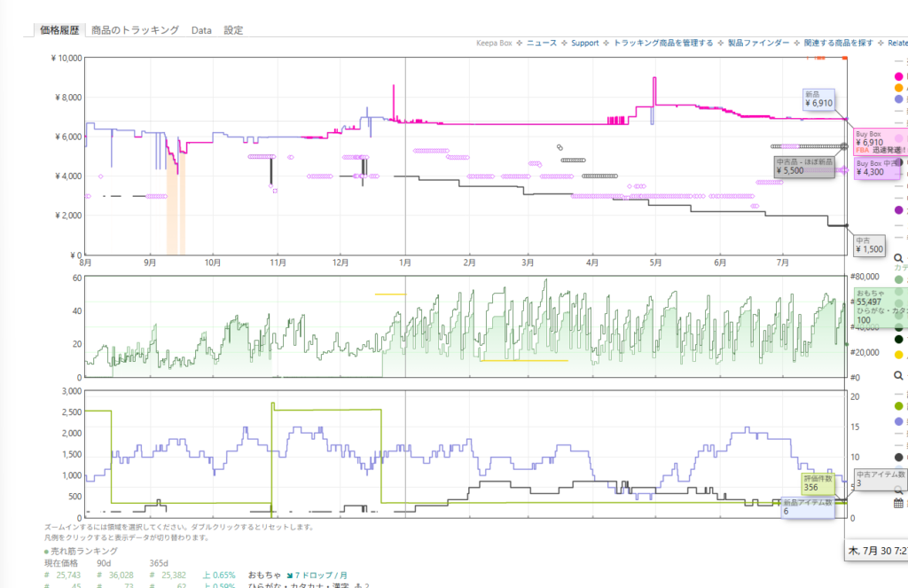Toggle the periwinkle dot in offer-count chart legend
Screen dimensions: 908x588
899,422
